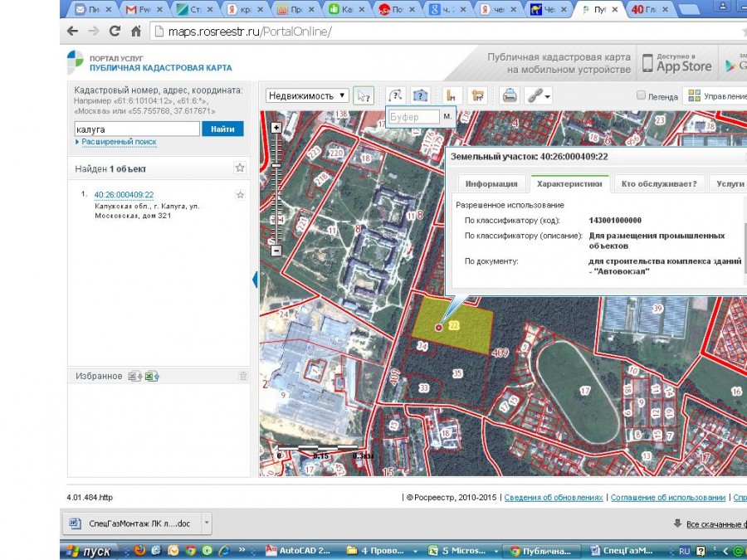Enable the Легенда checkbox
The image size is (747, 560).
pos(641,95)
